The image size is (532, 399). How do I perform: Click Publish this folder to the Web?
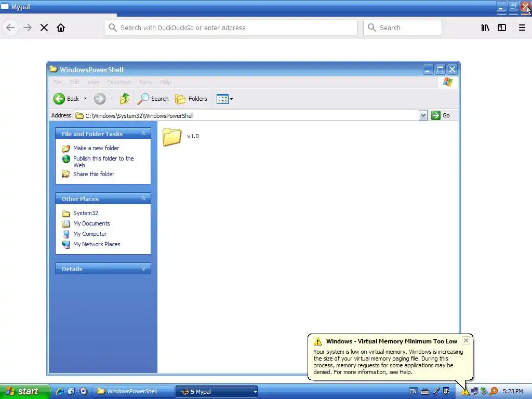103,162
